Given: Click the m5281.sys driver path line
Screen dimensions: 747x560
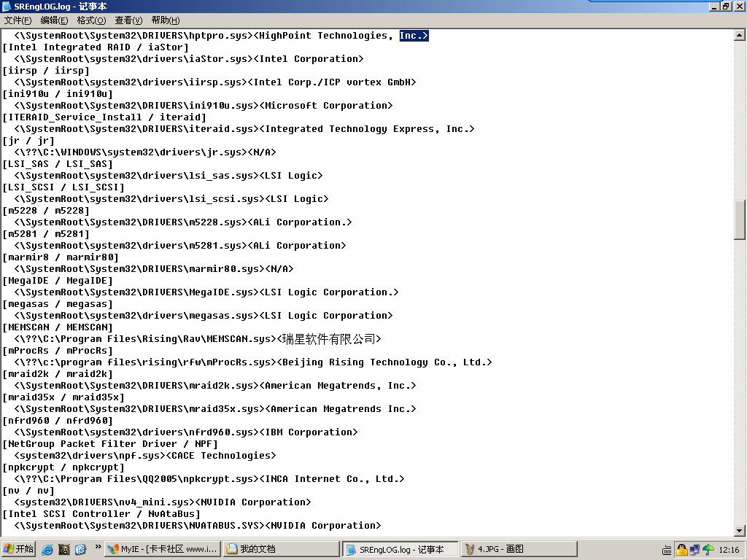Looking at the screenshot, I should [180, 246].
